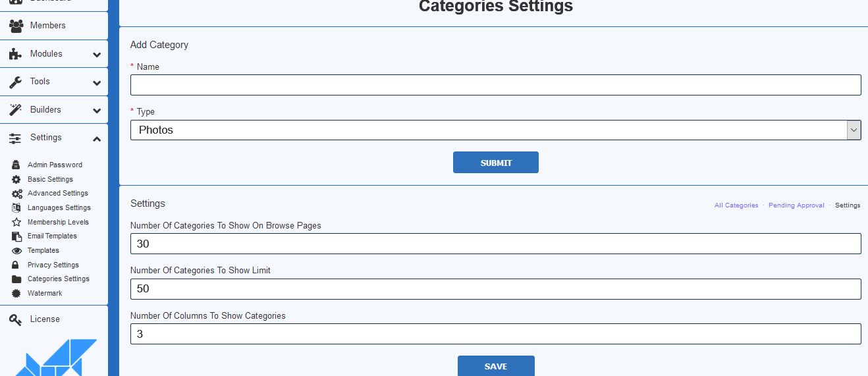
Task: Click the Privacy Settings lock icon
Action: click(16, 265)
